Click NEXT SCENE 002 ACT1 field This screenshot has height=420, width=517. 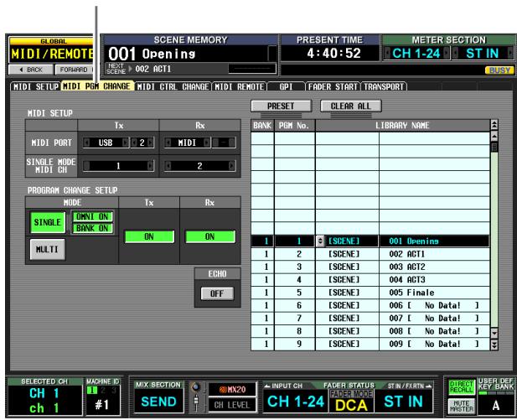(190, 69)
